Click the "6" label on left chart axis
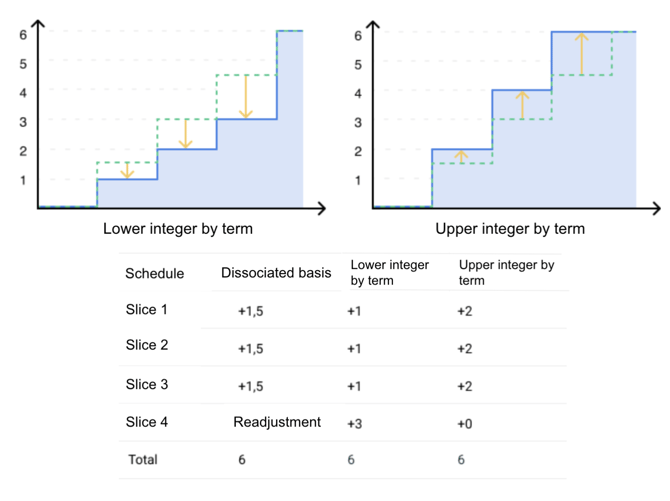Screen dimensions: 670x501 tap(22, 35)
